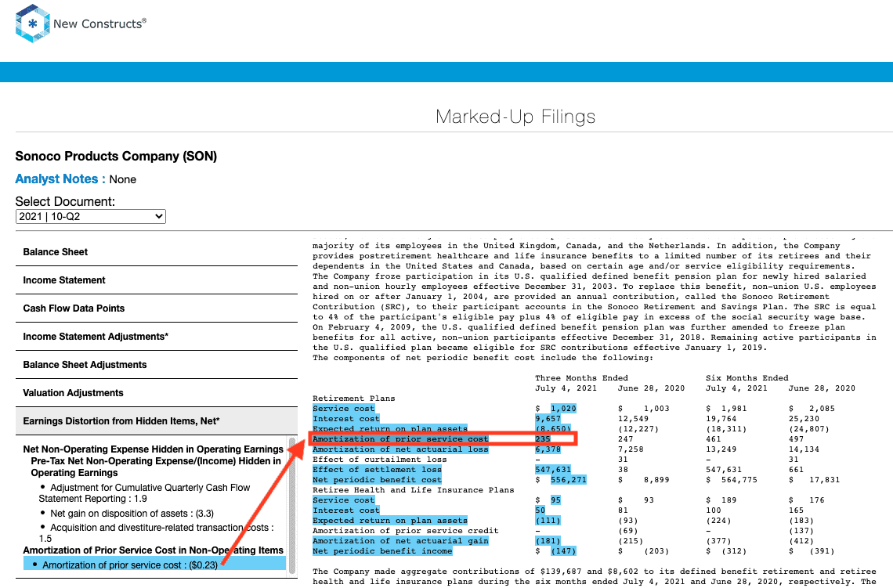
Task: Click the Three Months Ended column header
Action: [x=581, y=378]
